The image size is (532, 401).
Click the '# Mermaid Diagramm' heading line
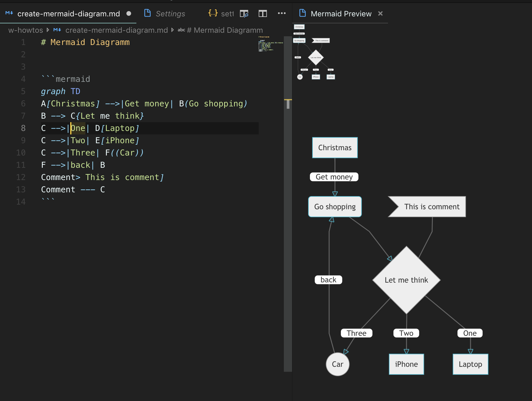point(85,42)
